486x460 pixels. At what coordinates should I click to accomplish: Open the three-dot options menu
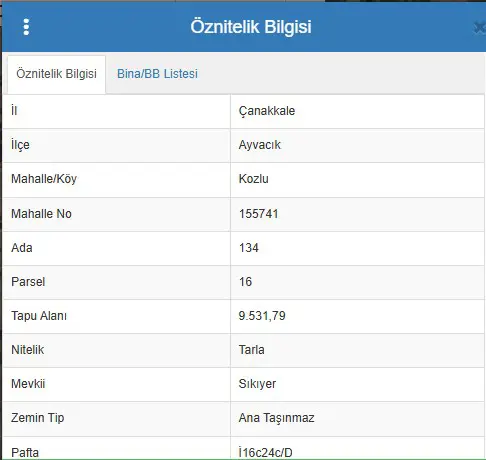(26, 27)
